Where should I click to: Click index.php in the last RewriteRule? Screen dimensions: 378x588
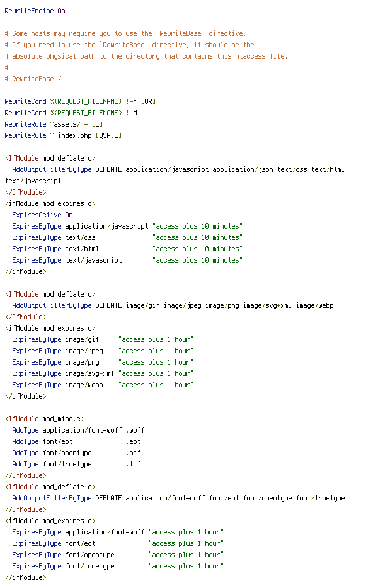tap(75, 135)
